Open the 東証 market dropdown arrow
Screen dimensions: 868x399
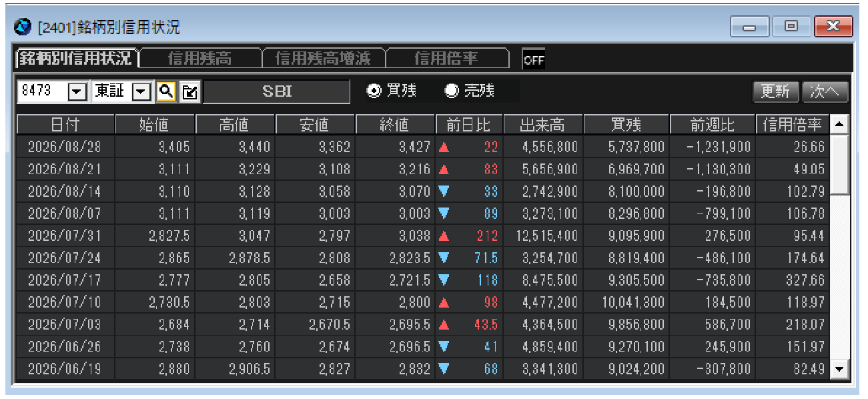click(142, 91)
